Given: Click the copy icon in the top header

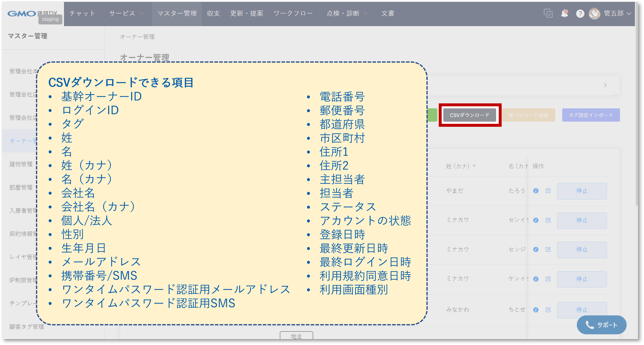Looking at the screenshot, I should coord(548,14).
